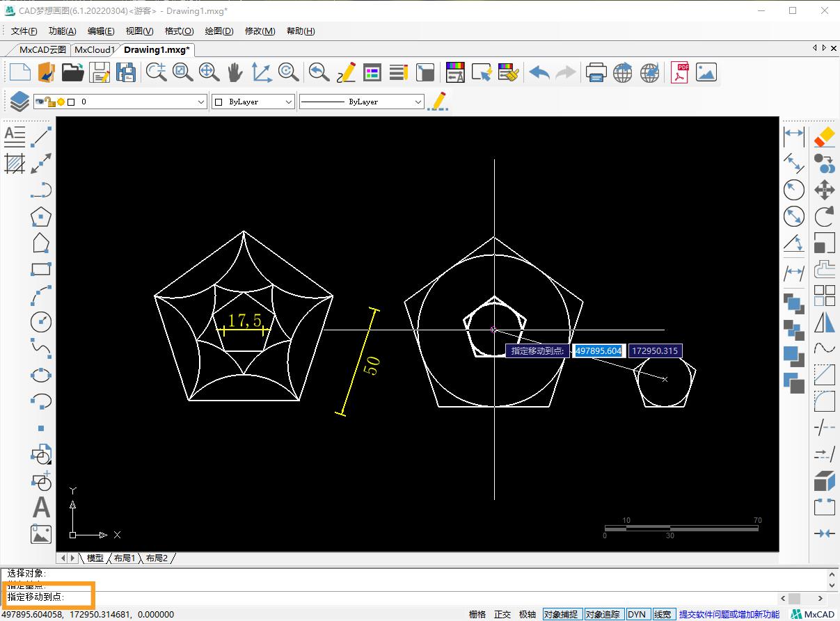The height and width of the screenshot is (621, 840).
Task: Click the export to PDF icon
Action: [679, 72]
